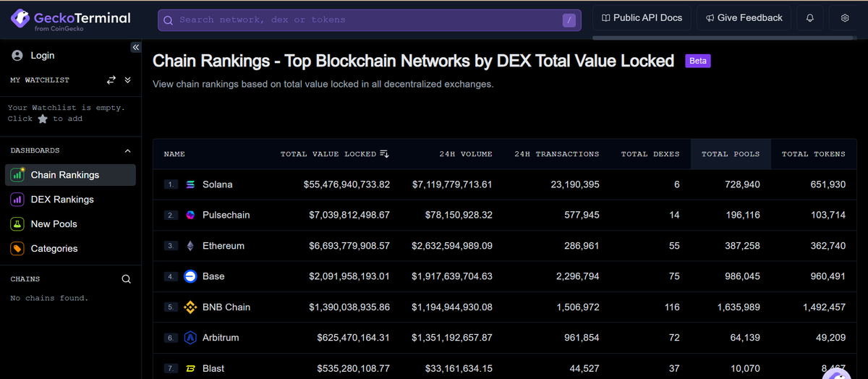This screenshot has width=868, height=379.
Task: Sort by Total DEXes column header
Action: pos(650,154)
